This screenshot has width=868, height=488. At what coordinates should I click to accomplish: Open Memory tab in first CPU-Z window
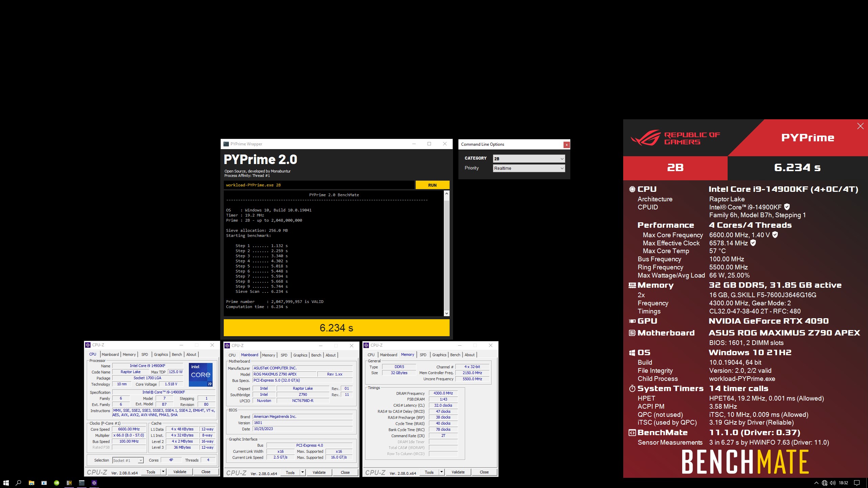[x=129, y=354]
